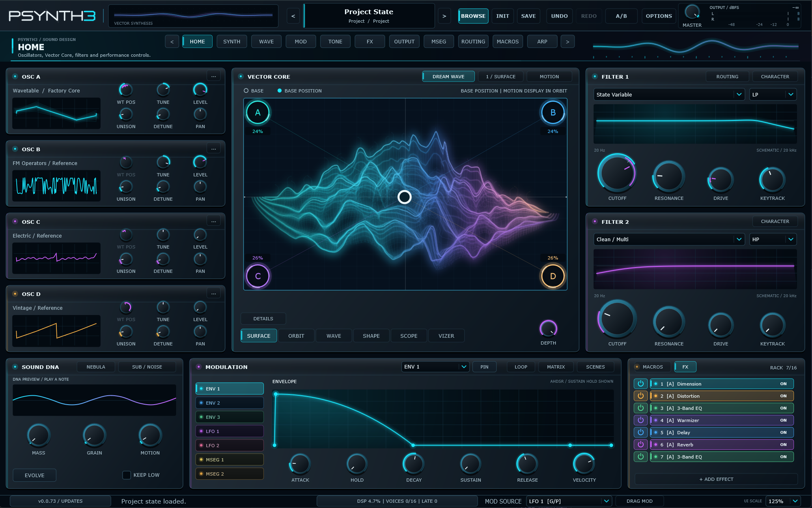Click + ADD EFFECT button
The height and width of the screenshot is (508, 812).
click(716, 479)
